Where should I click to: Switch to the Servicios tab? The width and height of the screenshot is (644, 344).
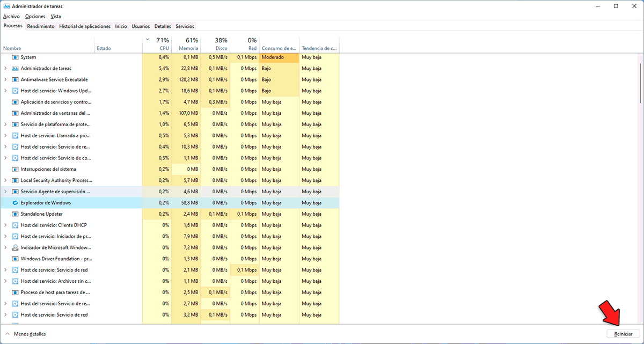[185, 26]
